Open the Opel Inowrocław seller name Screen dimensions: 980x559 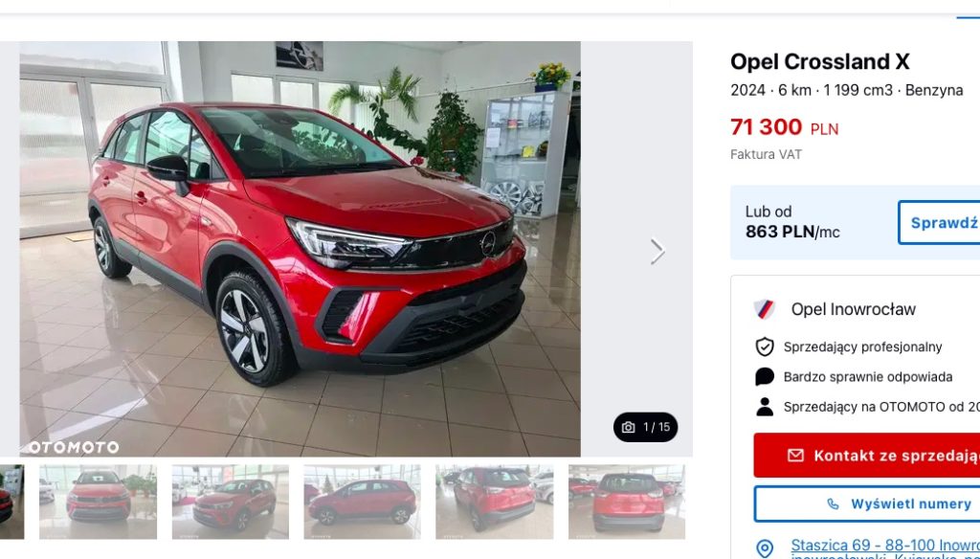pyautogui.click(x=853, y=309)
